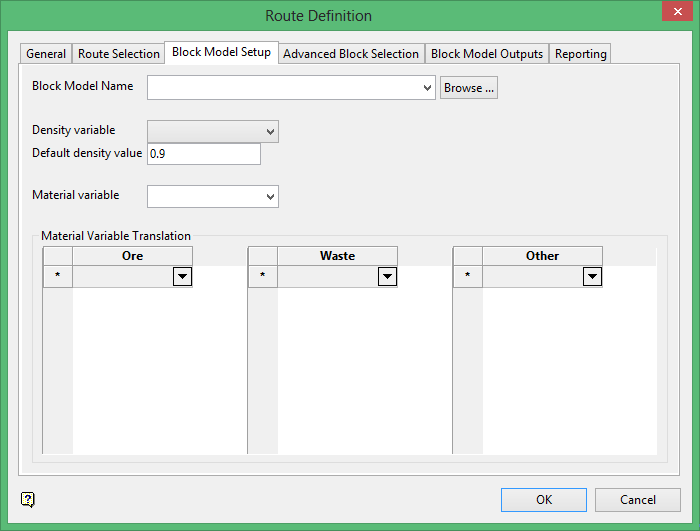Open the Waste column cell dropdown

click(387, 277)
